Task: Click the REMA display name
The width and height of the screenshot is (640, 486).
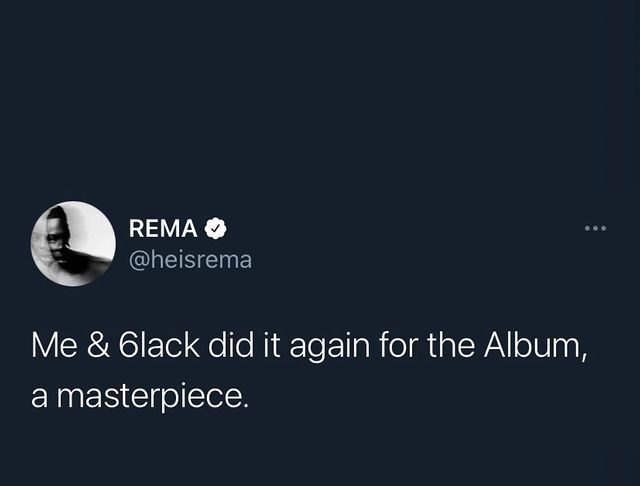Action: [x=164, y=230]
